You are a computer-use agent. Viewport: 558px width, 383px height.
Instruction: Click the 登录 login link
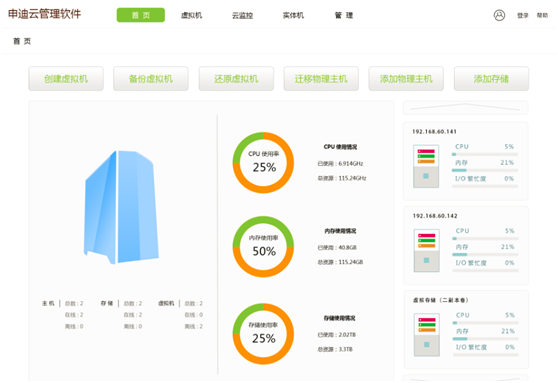point(522,15)
